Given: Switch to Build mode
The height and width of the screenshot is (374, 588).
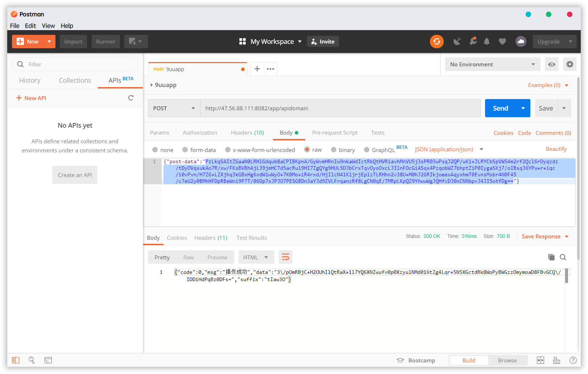Looking at the screenshot, I should click(x=469, y=360).
